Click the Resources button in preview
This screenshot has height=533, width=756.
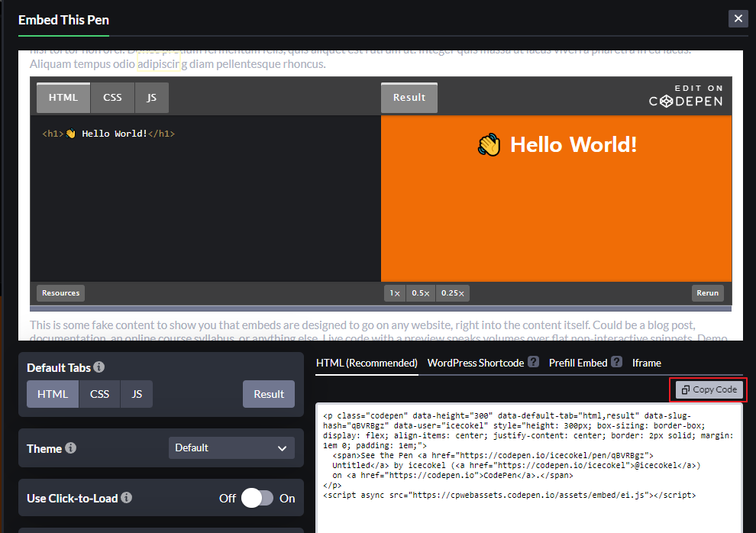coord(61,293)
